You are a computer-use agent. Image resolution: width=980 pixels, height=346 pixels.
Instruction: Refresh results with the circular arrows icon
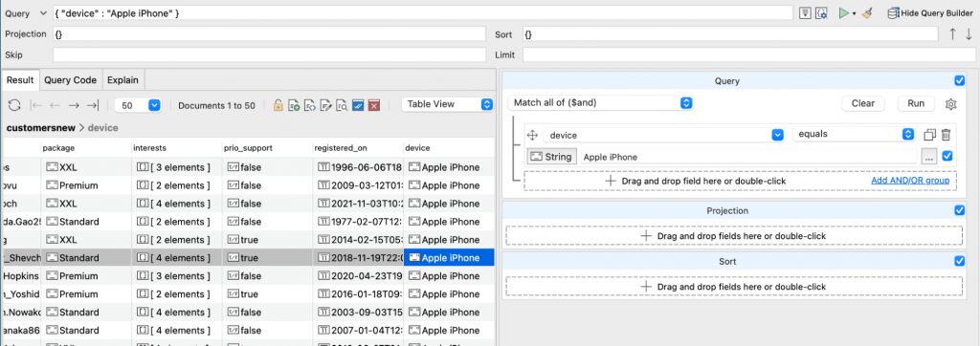pyautogui.click(x=15, y=105)
